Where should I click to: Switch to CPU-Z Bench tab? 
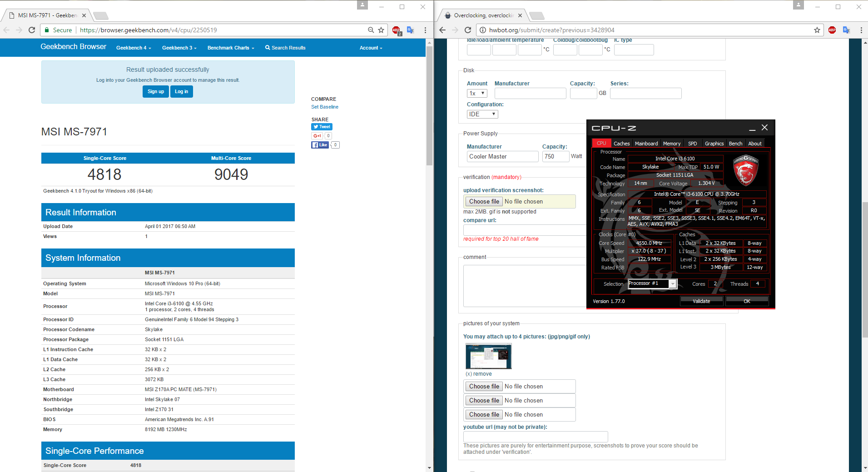coord(735,144)
